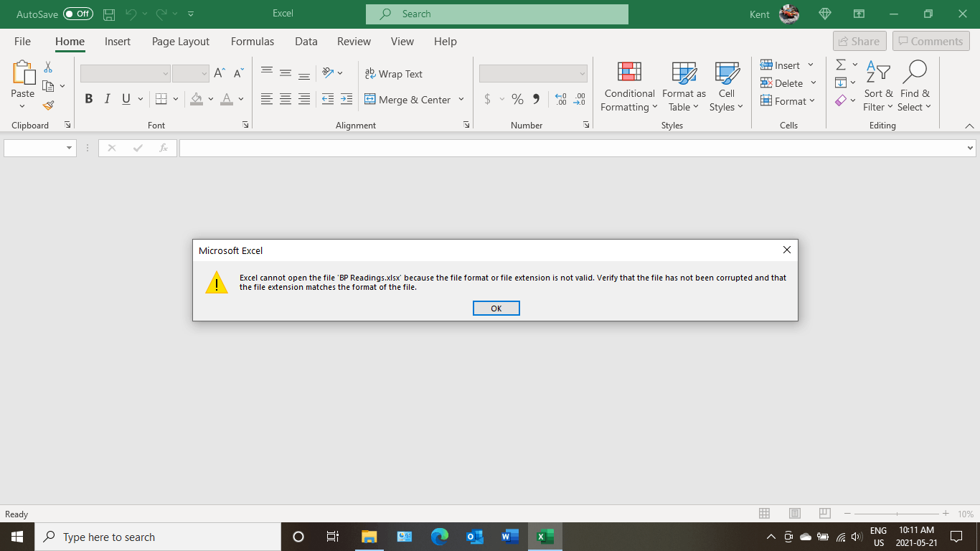Click the zoom in plus button

pyautogui.click(x=946, y=514)
